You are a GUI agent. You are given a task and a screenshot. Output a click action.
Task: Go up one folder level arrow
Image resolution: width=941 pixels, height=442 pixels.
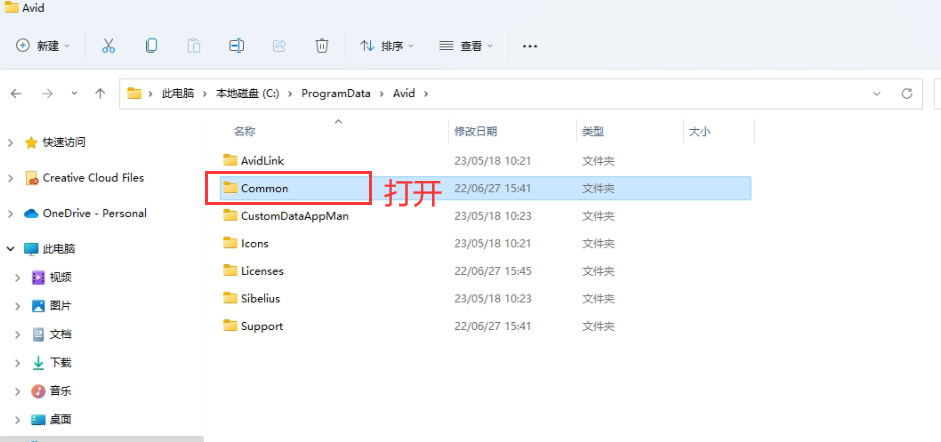(100, 93)
